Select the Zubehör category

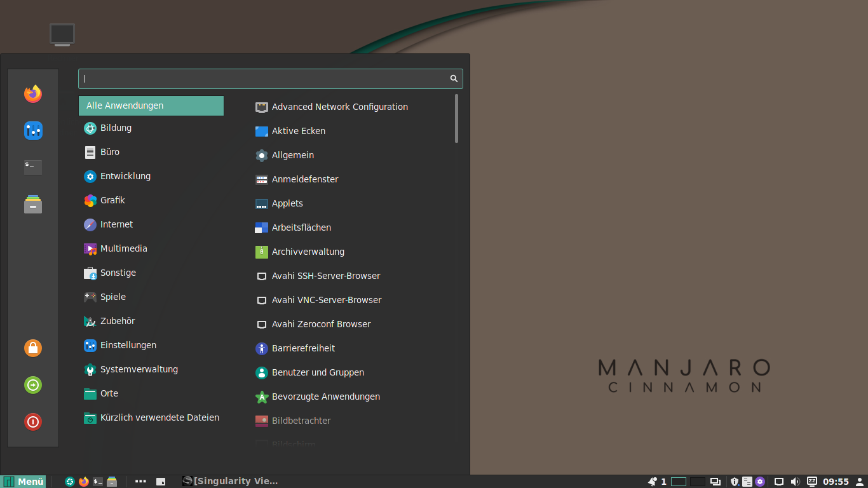click(151, 321)
